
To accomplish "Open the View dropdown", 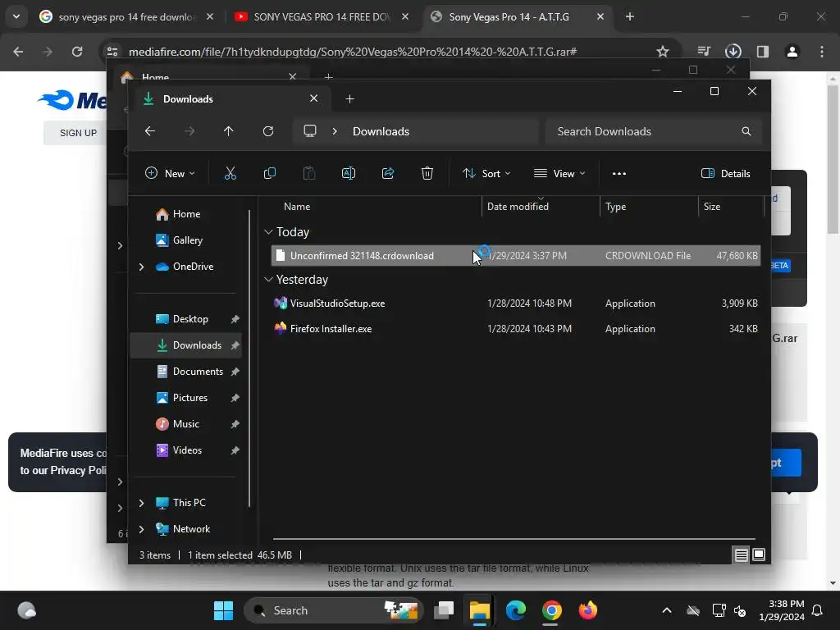I will pos(559,174).
